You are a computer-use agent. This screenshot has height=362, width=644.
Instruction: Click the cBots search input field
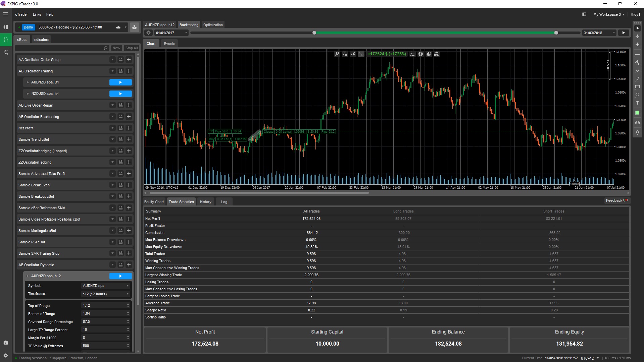[62, 48]
